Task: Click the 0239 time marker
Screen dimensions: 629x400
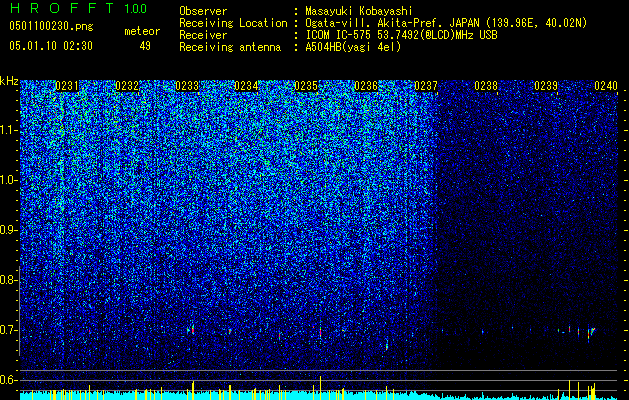Action: pos(546,86)
